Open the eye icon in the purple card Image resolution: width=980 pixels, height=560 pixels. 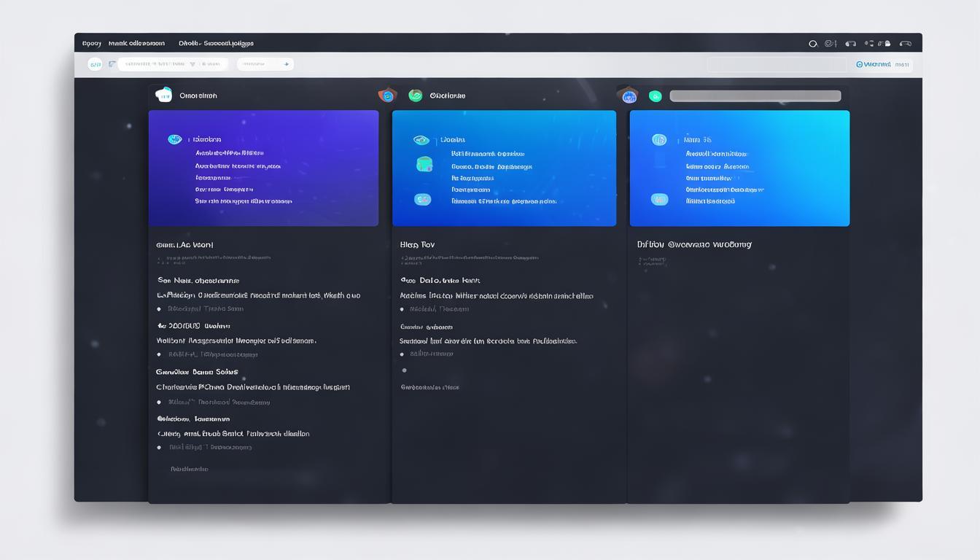pos(175,139)
